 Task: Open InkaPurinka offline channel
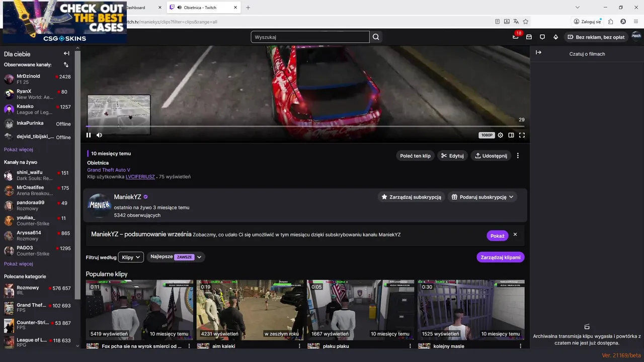pos(37,124)
